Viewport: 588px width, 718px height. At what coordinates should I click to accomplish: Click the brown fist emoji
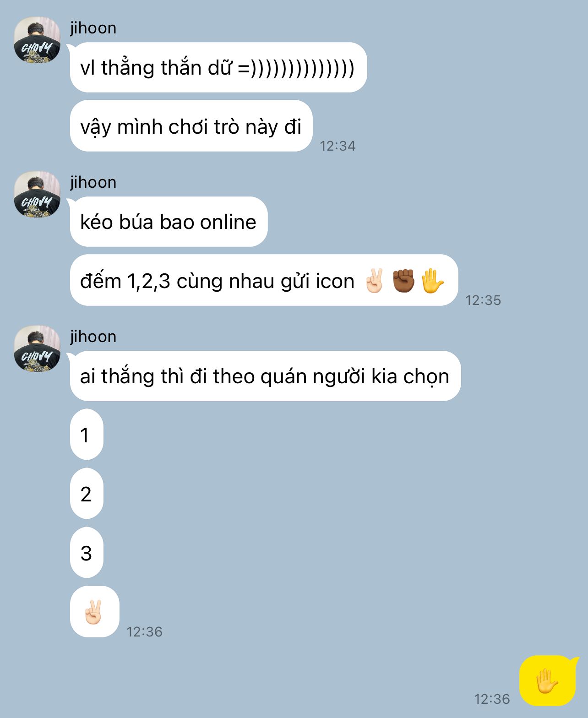403,281
